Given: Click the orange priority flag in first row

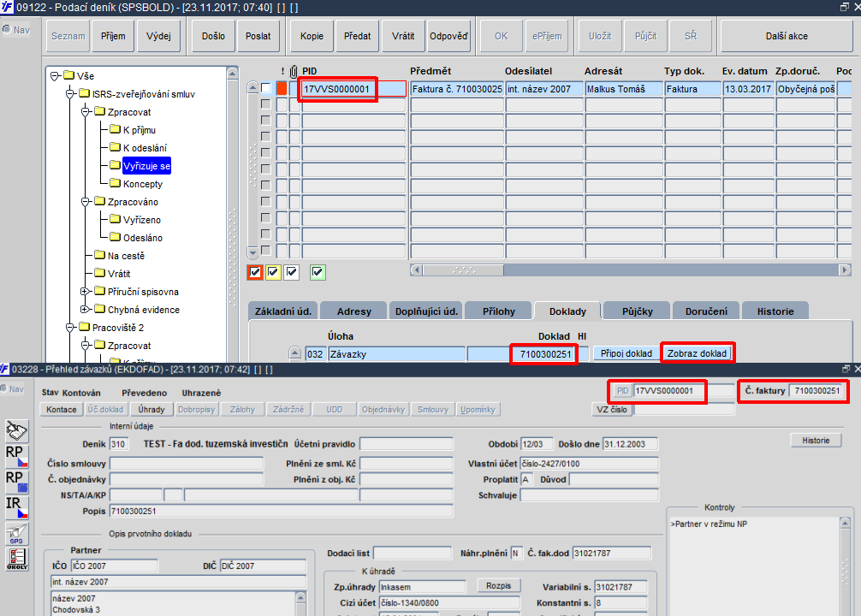Looking at the screenshot, I should [x=282, y=88].
